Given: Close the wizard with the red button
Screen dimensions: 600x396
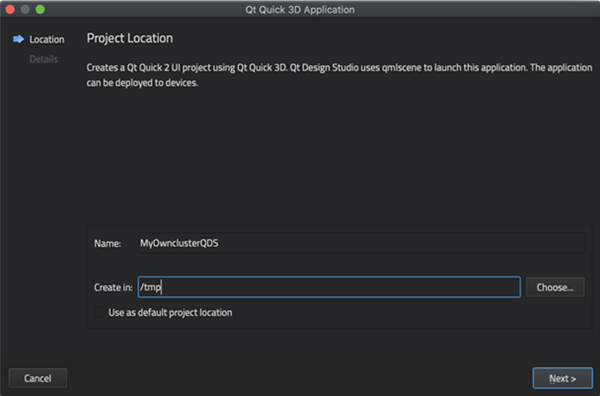Looking at the screenshot, I should 10,10.
